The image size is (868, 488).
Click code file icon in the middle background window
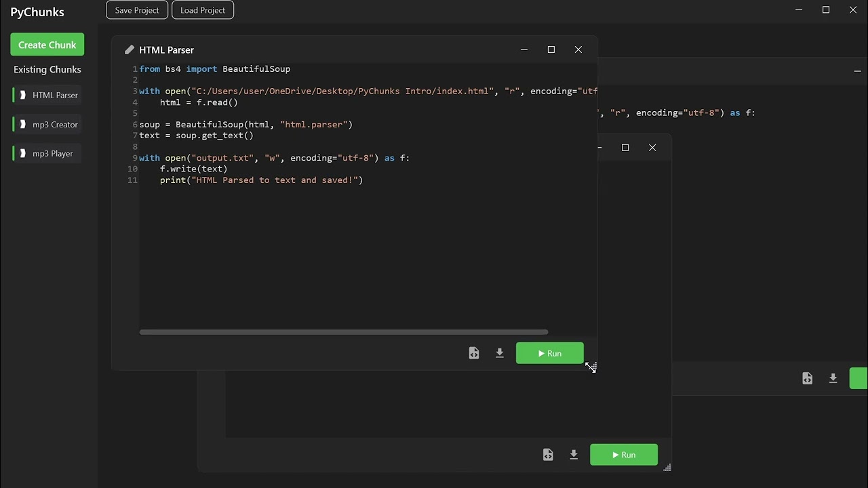tap(548, 455)
